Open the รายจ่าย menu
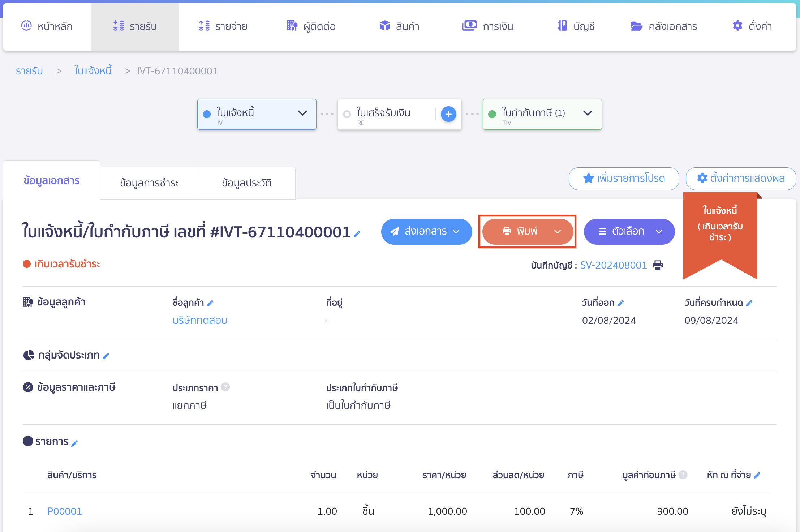 pos(223,26)
